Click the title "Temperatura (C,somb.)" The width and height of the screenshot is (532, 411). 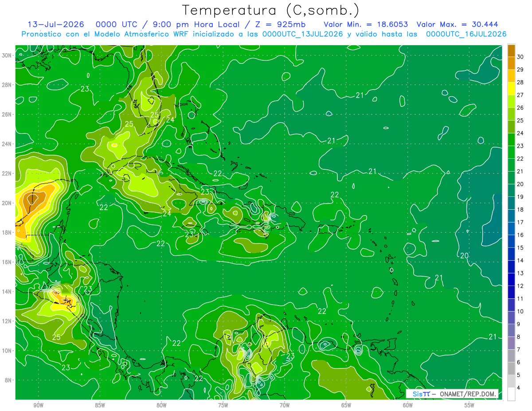click(x=271, y=10)
